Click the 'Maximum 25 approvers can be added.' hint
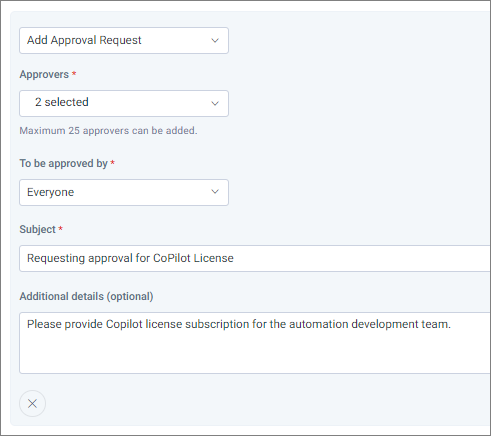 pos(108,131)
